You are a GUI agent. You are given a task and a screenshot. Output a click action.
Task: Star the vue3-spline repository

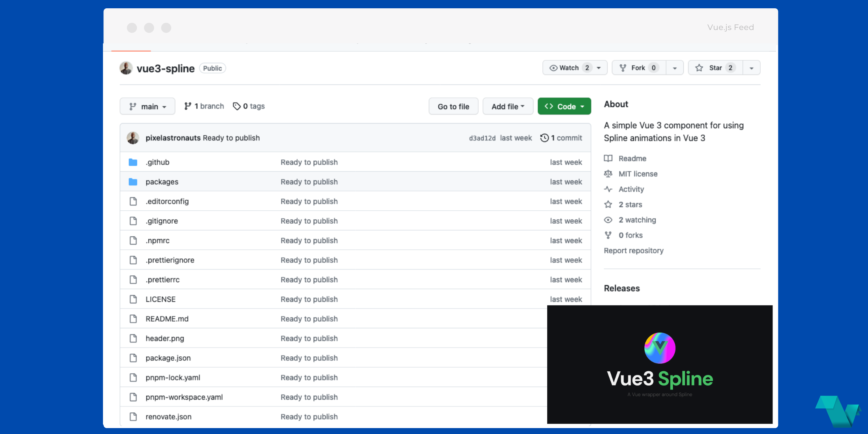click(714, 67)
